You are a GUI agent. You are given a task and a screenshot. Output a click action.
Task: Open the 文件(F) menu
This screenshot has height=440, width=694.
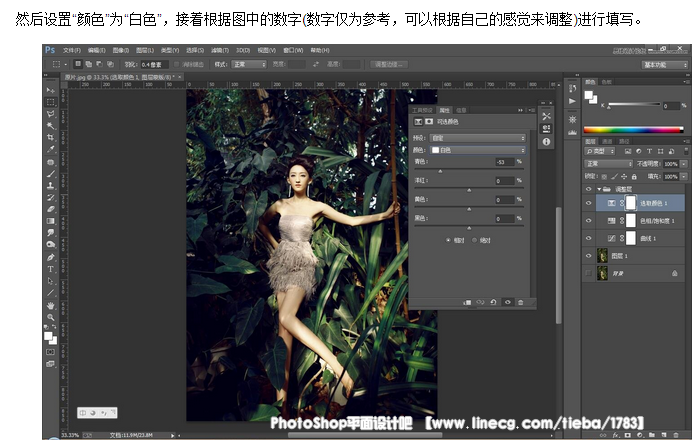[72, 50]
